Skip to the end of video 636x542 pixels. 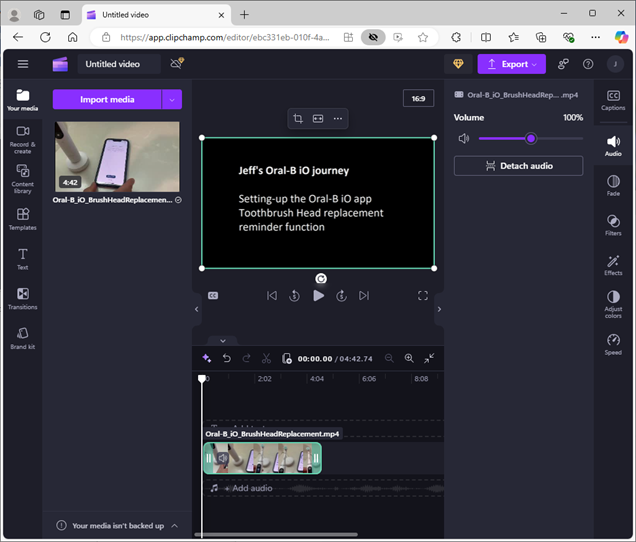coord(364,296)
